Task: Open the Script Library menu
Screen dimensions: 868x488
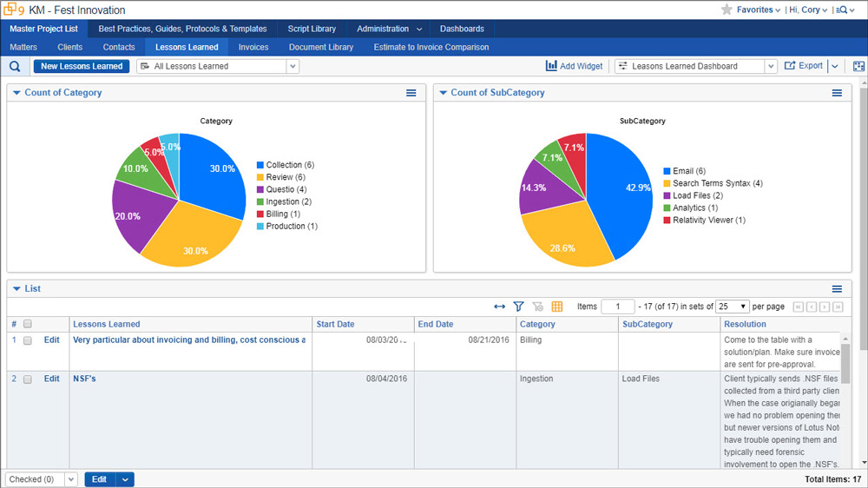Action: tap(312, 29)
